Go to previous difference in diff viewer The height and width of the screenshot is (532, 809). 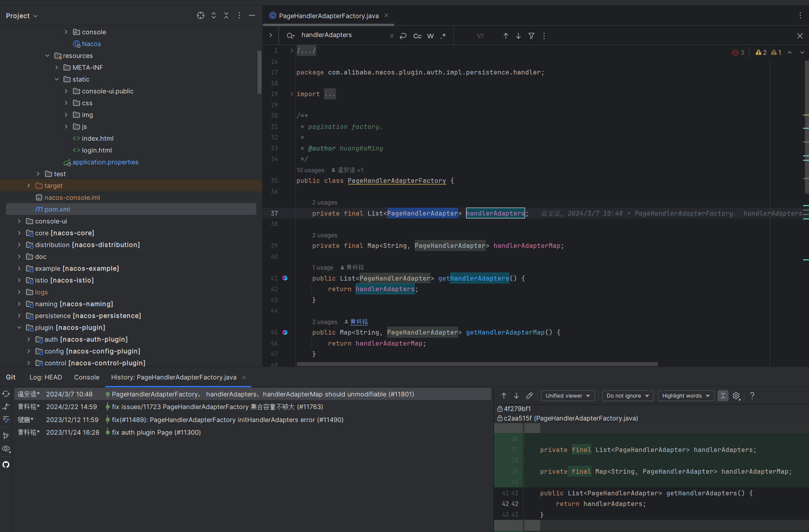click(x=504, y=396)
